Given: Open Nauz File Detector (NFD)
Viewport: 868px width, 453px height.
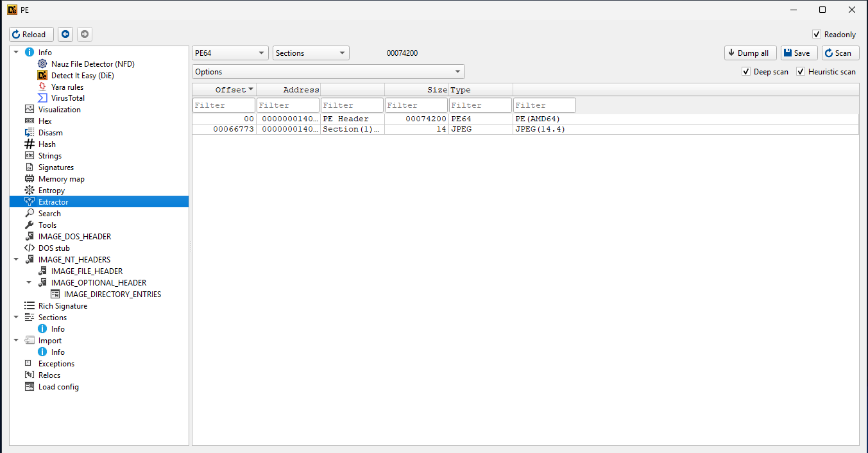Looking at the screenshot, I should pos(92,64).
